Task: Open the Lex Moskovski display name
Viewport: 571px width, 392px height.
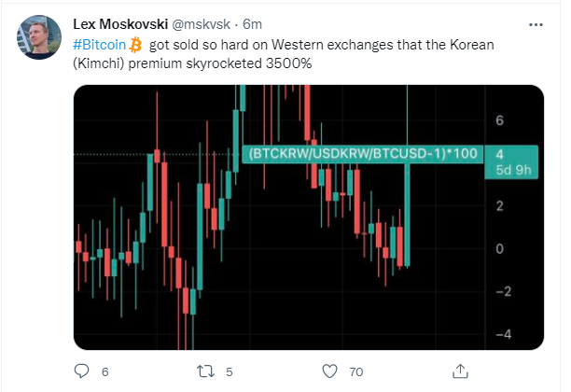Action: point(120,24)
